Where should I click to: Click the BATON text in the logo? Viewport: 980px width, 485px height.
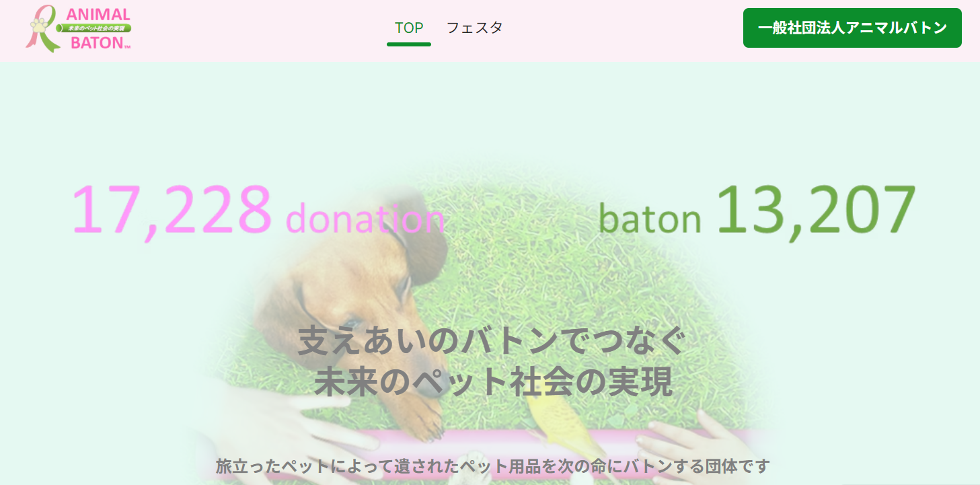(98, 43)
